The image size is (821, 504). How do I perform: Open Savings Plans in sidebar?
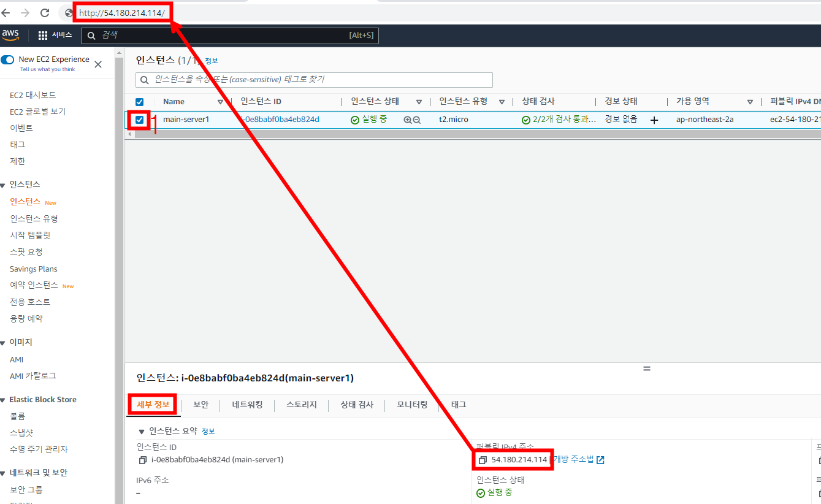click(x=34, y=269)
